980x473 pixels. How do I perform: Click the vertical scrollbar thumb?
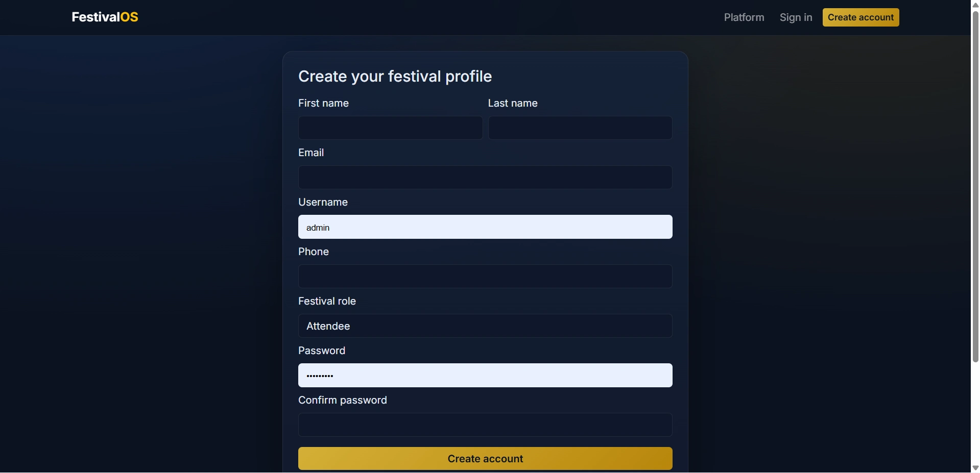coord(975,186)
